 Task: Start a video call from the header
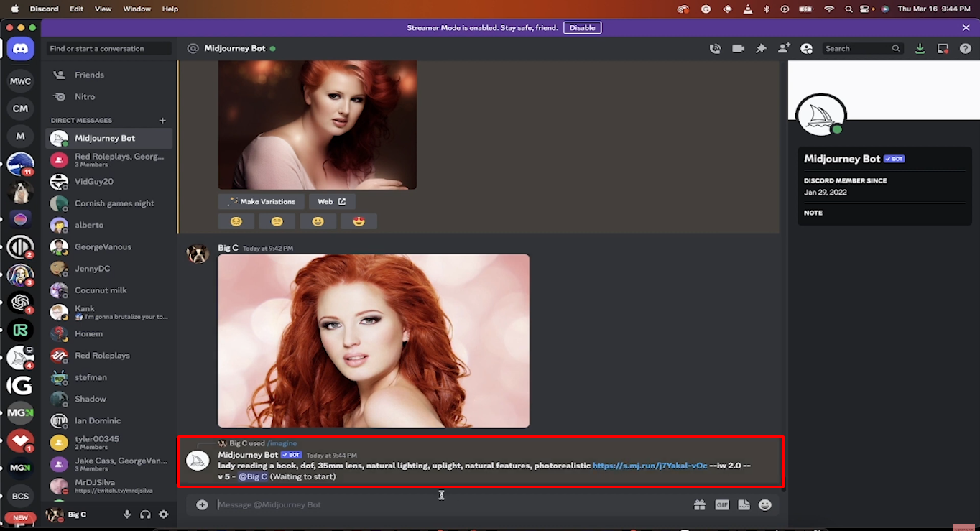pyautogui.click(x=738, y=48)
